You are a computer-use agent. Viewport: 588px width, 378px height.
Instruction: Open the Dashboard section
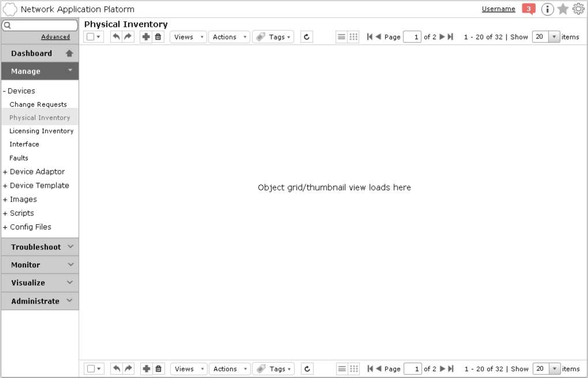[40, 53]
